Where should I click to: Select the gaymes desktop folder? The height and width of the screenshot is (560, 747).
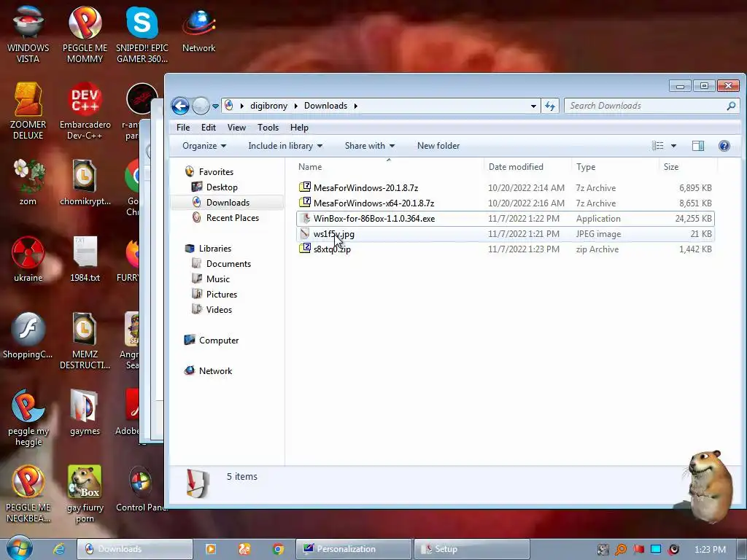tap(85, 413)
